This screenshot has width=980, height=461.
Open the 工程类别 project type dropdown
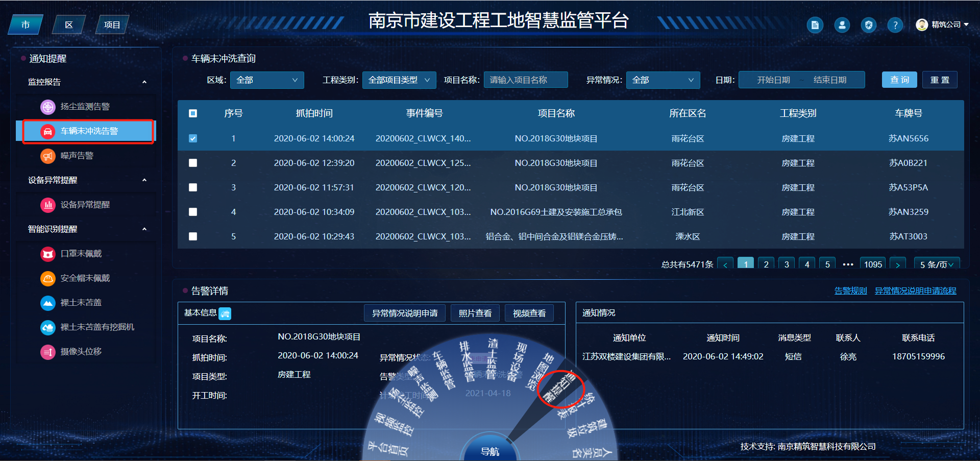tap(399, 80)
